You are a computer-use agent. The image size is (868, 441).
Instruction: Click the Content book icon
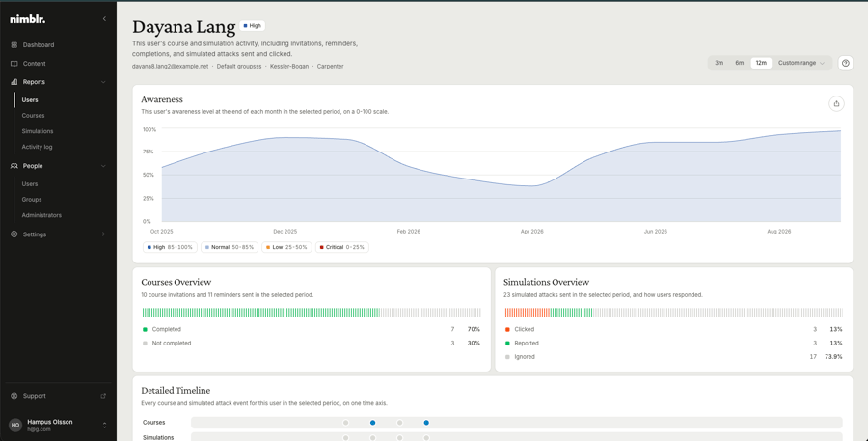(x=14, y=63)
